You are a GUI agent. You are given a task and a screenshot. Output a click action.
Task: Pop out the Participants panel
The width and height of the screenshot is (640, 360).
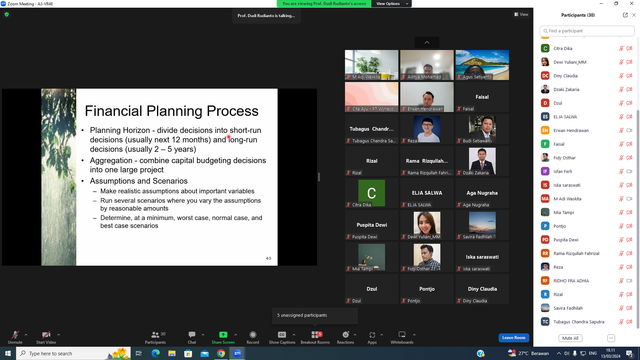pos(625,15)
